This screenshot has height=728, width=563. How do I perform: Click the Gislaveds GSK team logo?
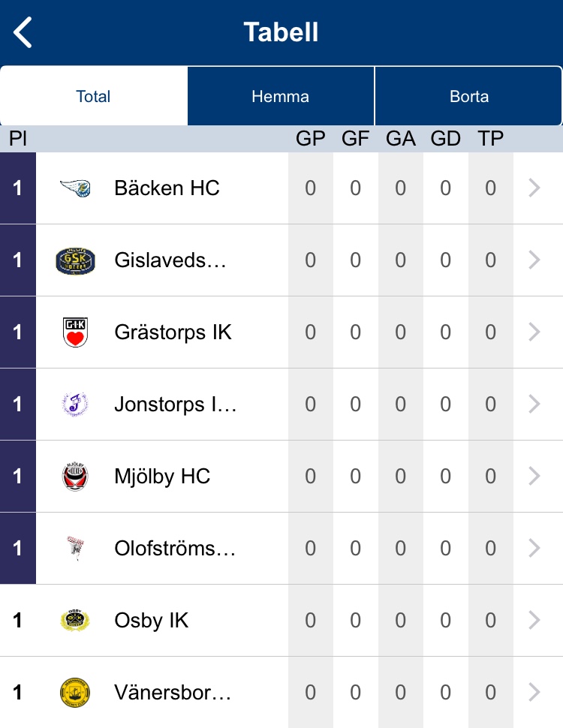75,260
